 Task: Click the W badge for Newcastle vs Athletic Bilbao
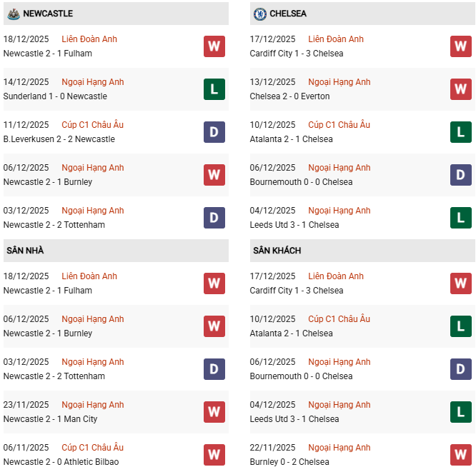tap(214, 455)
